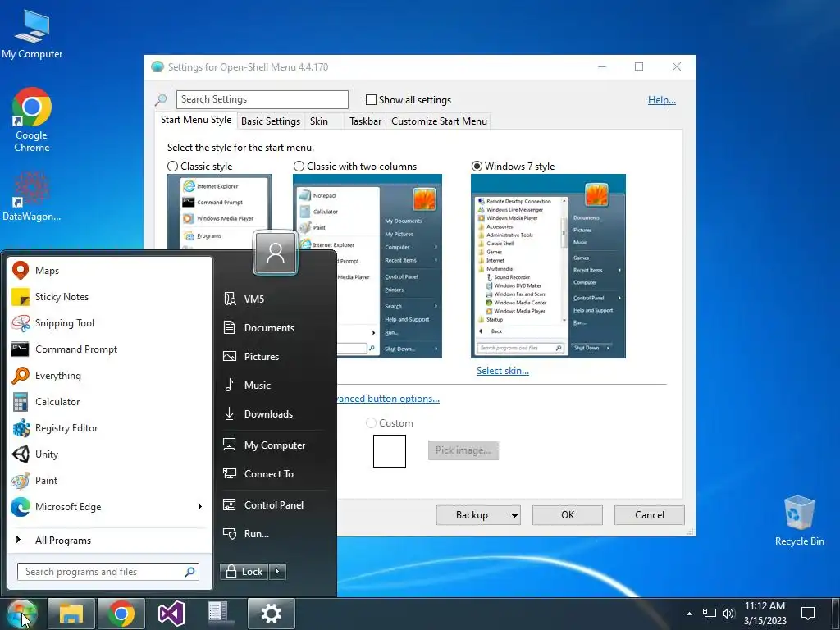Open Visual Studio on the taskbar
Screen dimensions: 840x630
pyautogui.click(x=171, y=614)
